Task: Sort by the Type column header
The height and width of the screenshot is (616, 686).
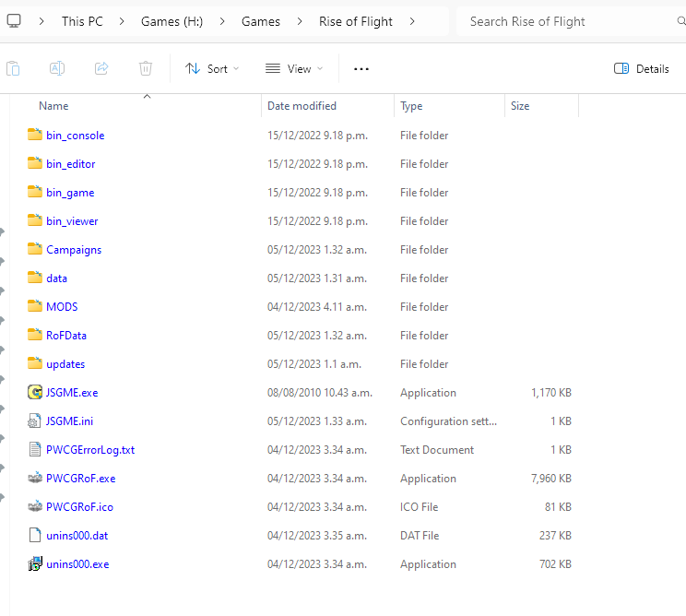Action: [411, 106]
